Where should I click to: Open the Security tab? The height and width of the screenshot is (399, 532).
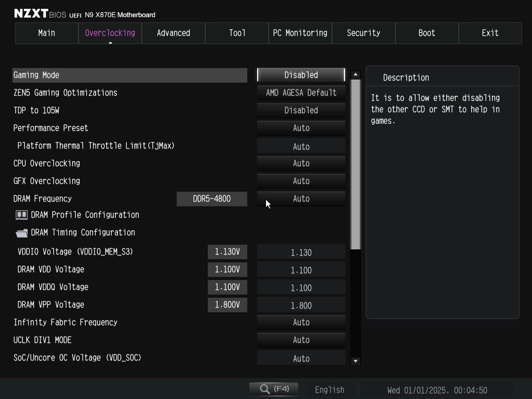pos(363,33)
